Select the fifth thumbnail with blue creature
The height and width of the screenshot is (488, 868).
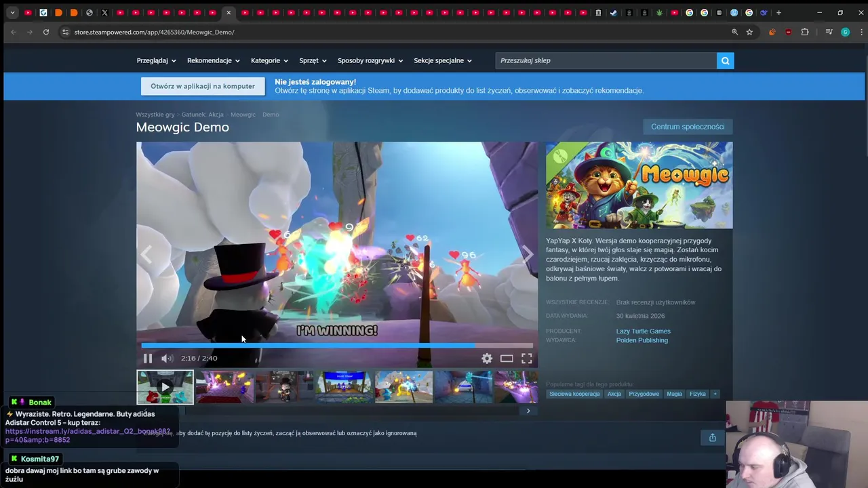click(x=403, y=387)
